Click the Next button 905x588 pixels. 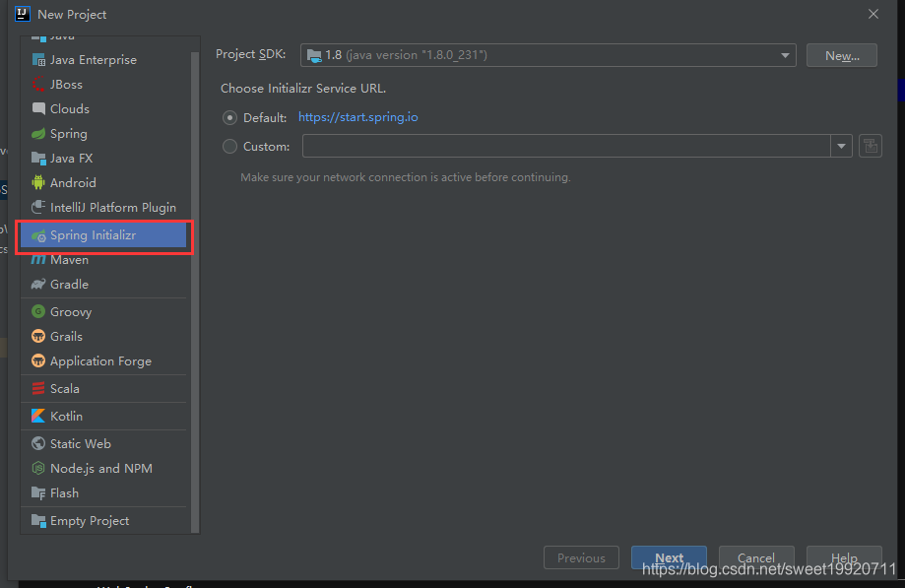point(669,558)
